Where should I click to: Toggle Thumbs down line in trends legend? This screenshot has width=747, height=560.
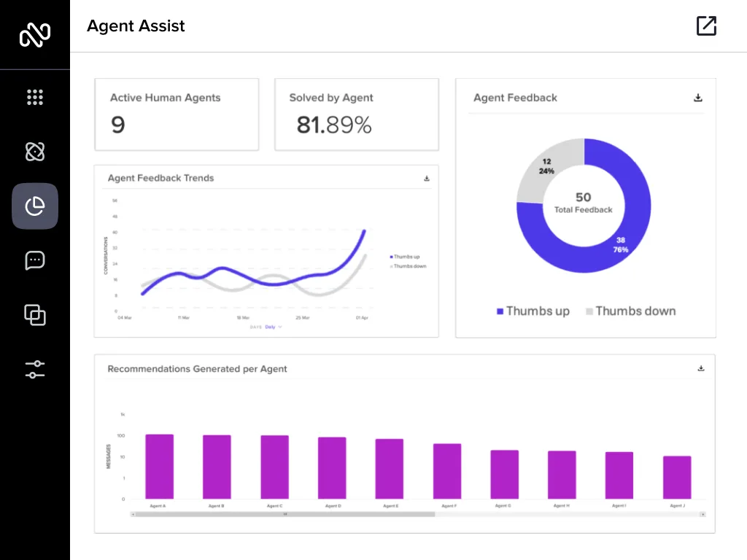tap(408, 266)
